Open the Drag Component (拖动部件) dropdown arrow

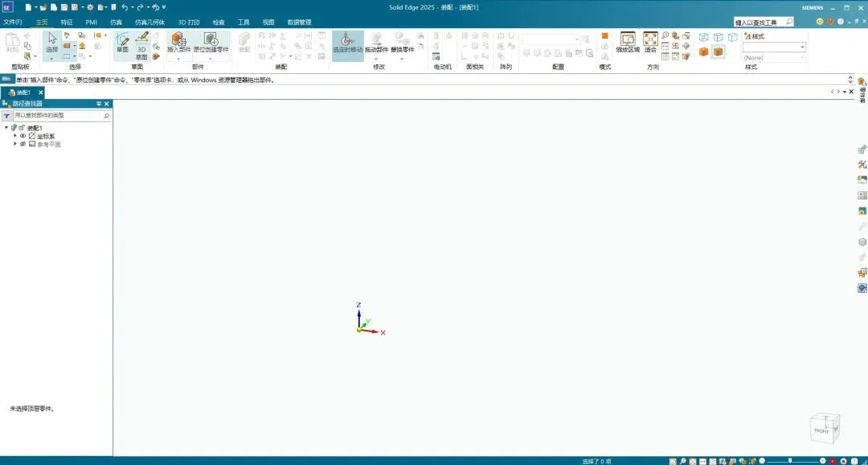tap(376, 58)
